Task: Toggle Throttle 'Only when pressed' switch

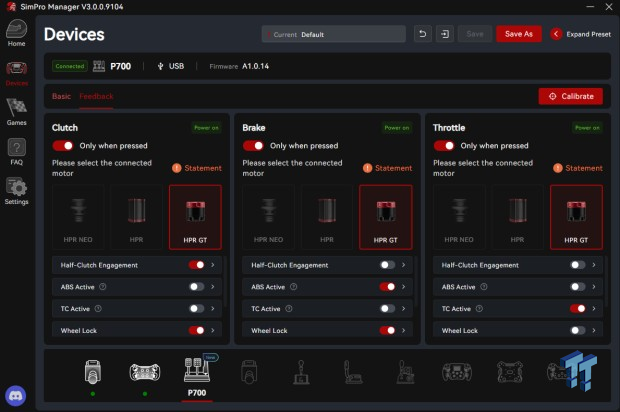Action: tap(444, 146)
